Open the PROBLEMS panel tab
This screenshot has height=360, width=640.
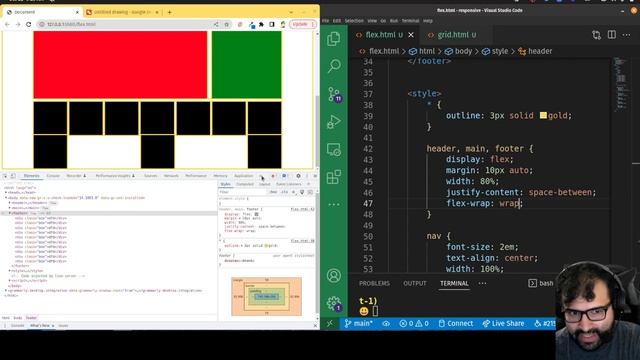coord(374,283)
